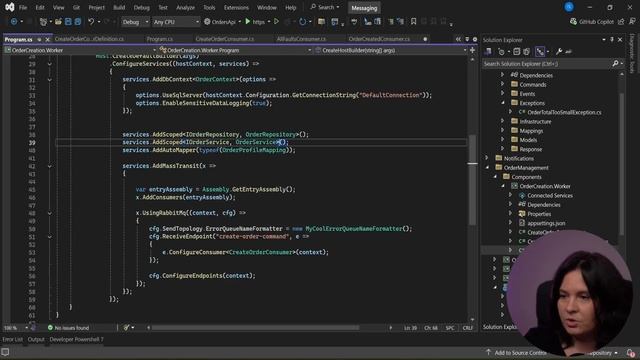Close the Program.cs active tab
The image size is (640, 360).
pos(48,39)
